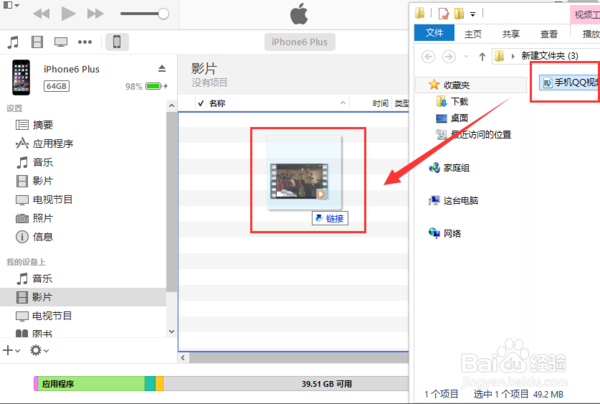Image resolution: width=600 pixels, height=404 pixels.
Task: Click the 应用程序 storage bar segment
Action: pos(91,384)
